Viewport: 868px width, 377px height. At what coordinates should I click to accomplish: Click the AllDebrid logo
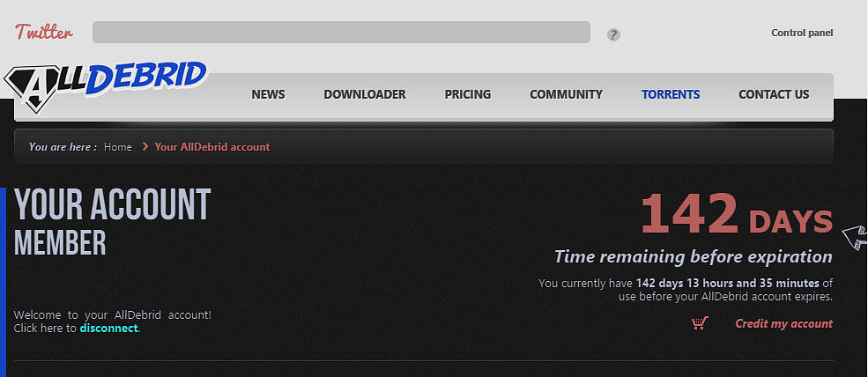coord(106,82)
